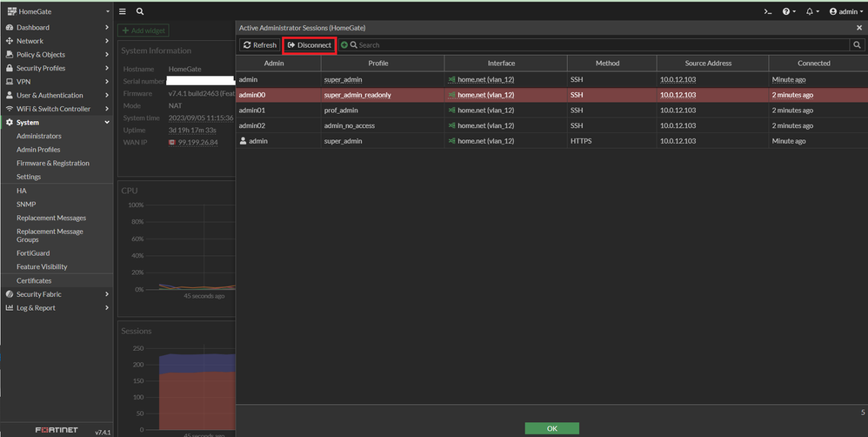The image size is (868, 437).
Task: Open the FortiGuard page
Action: click(33, 253)
